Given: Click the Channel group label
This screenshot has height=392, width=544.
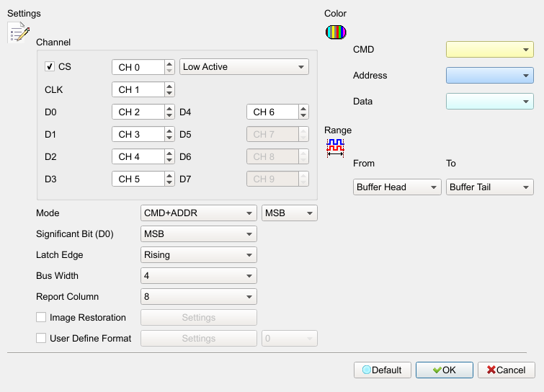Looking at the screenshot, I should 53,42.
